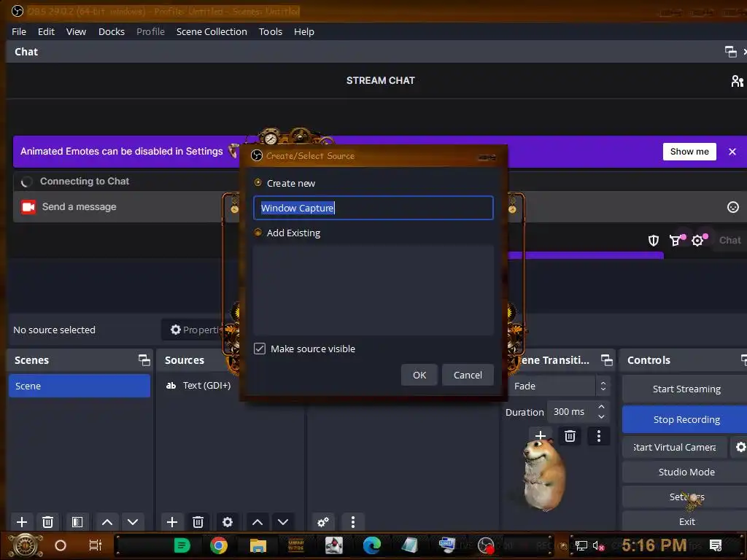Open Google Chrome from taskbar
The image size is (747, 560).
(219, 545)
